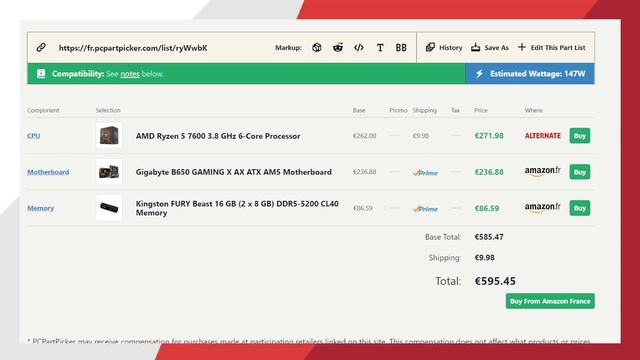Click the lightning bolt wattage icon
The image size is (640, 360).
click(x=479, y=74)
